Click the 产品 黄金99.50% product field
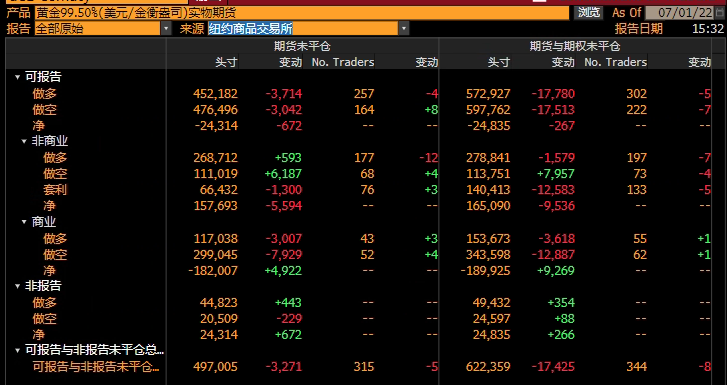This screenshot has height=385, width=727. pos(302,13)
